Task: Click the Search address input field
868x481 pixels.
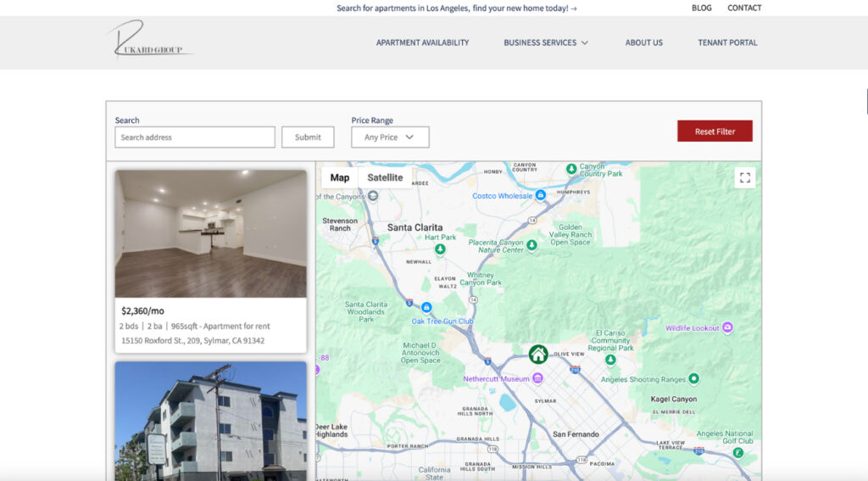Action: (x=195, y=137)
